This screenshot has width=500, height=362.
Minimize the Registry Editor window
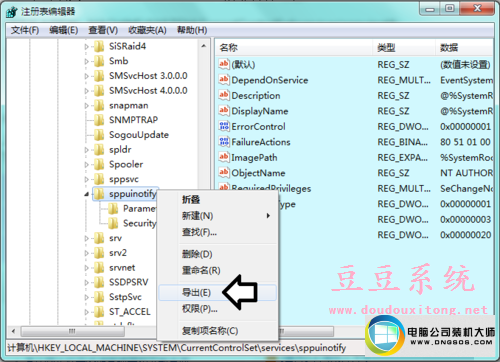pyautogui.click(x=430, y=9)
